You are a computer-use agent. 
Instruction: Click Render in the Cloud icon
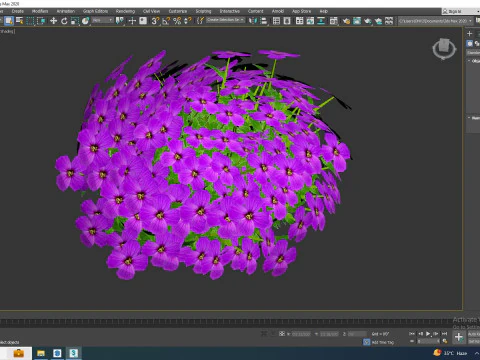[378, 21]
